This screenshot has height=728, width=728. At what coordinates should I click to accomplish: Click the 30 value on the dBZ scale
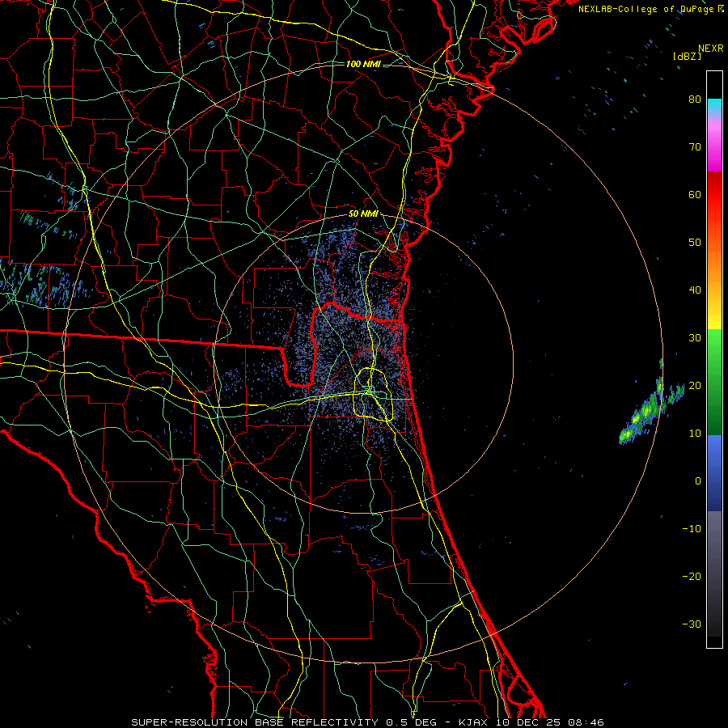[x=695, y=338]
